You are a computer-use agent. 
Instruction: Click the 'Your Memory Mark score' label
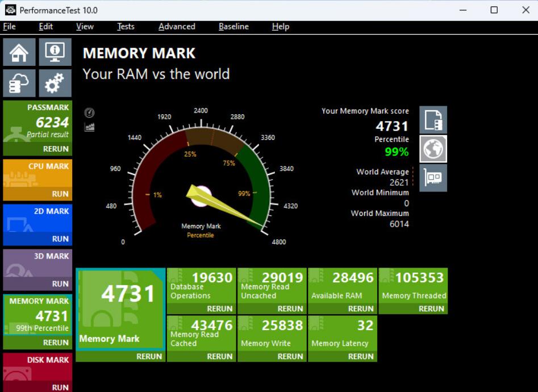pos(365,111)
